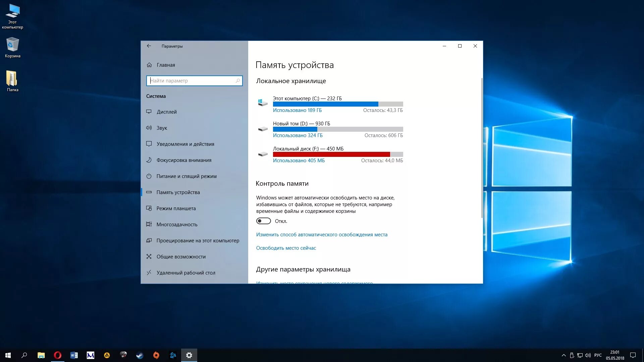Click the Settings window vertical scrollbar
The width and height of the screenshot is (644, 362).
(482, 147)
